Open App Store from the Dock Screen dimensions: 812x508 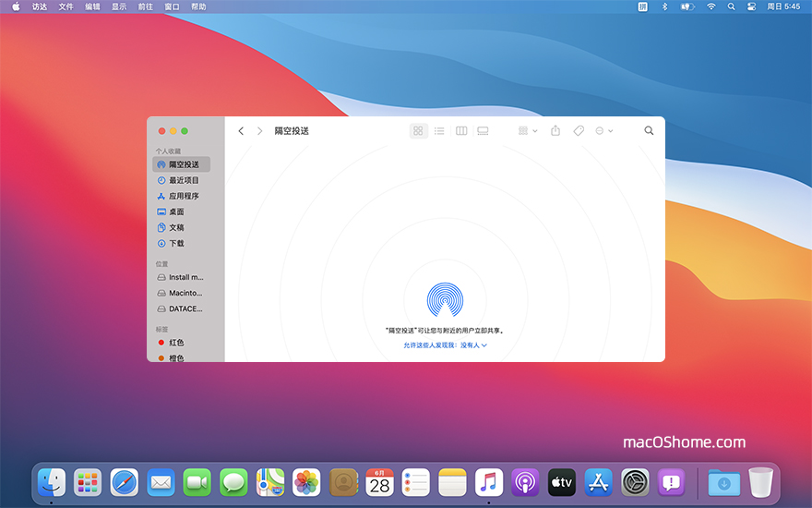click(x=599, y=482)
